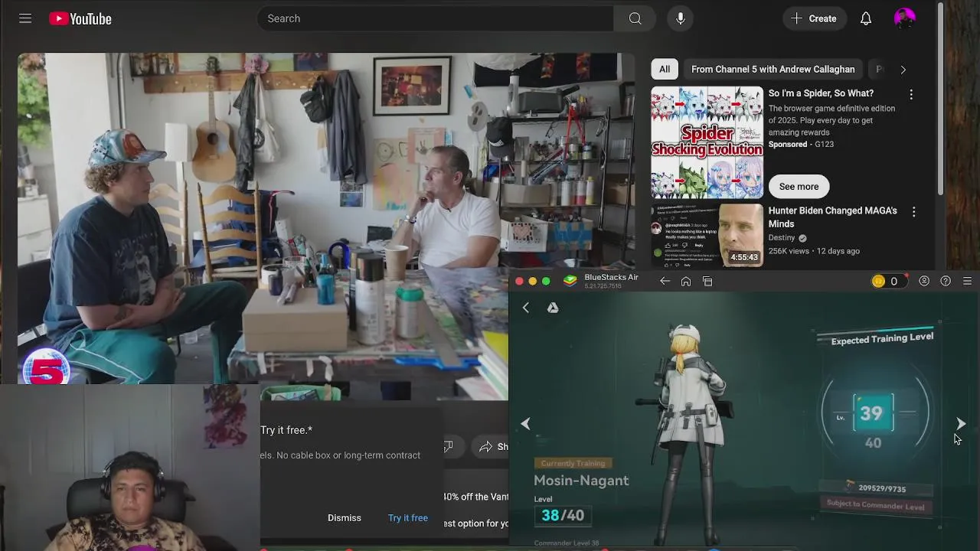Click the So I'm a Spider ad title

[x=821, y=93]
